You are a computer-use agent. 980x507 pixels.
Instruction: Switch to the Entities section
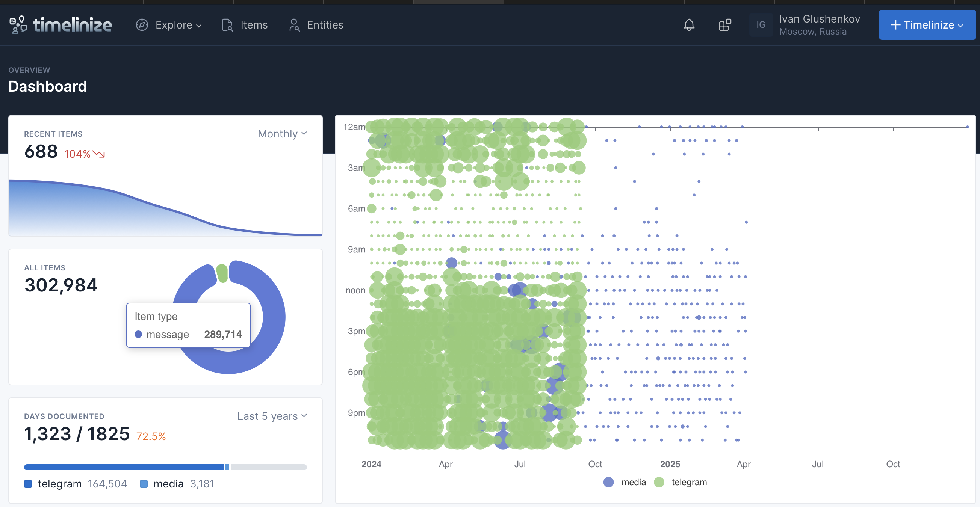click(325, 24)
